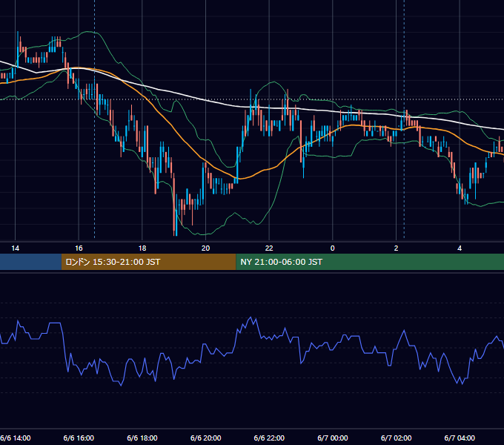Click the 22 hour label on price chart
Image resolution: width=504 pixels, height=445 pixels.
(x=269, y=248)
